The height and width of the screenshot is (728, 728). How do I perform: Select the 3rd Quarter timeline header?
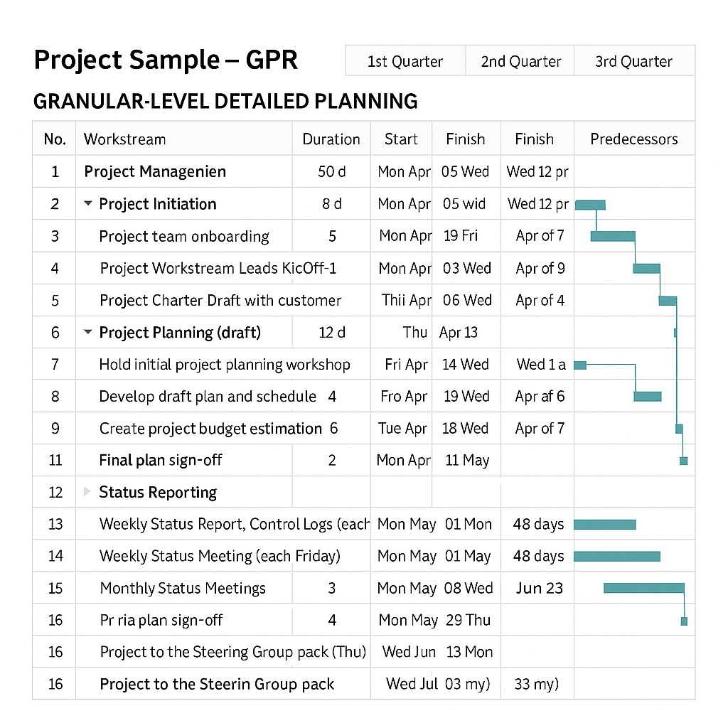click(x=633, y=61)
